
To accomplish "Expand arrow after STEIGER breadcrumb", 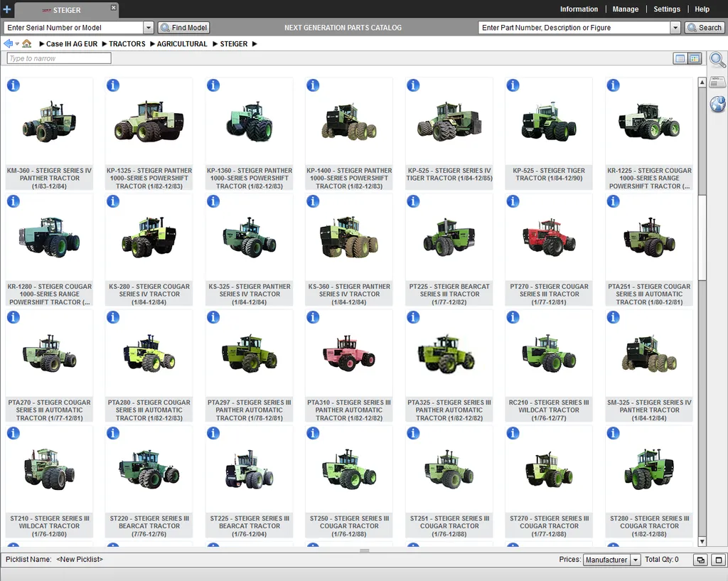I will tap(255, 43).
